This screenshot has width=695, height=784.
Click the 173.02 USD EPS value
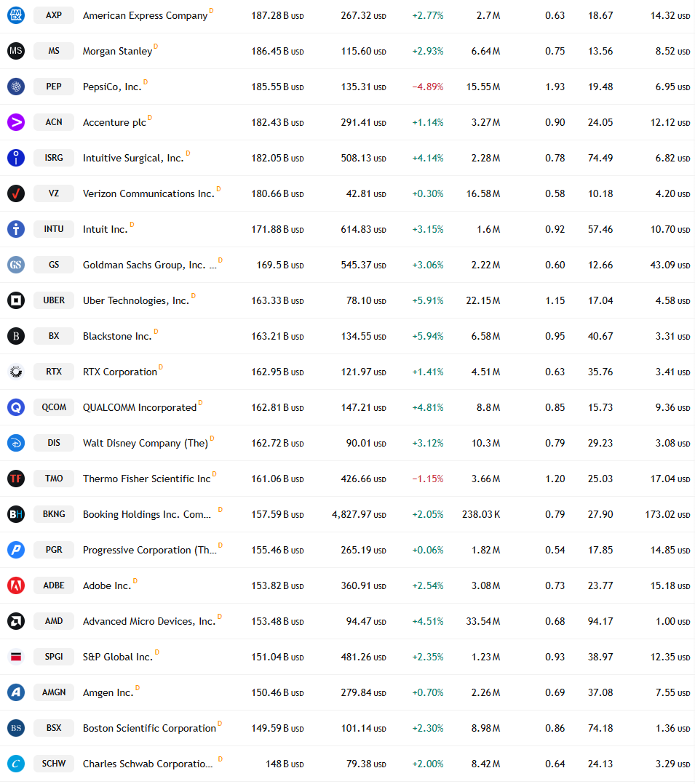[x=667, y=514]
